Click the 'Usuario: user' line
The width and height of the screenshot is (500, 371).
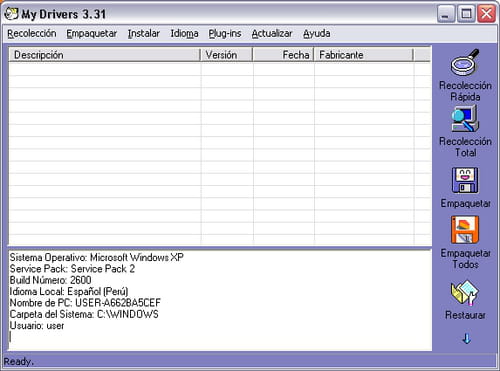coord(37,325)
